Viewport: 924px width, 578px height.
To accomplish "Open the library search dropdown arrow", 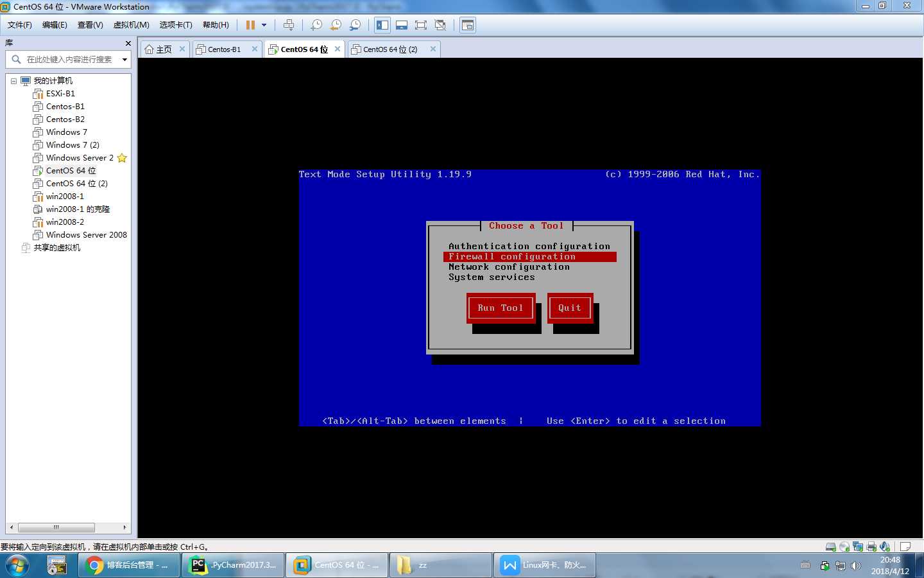I will (x=124, y=59).
